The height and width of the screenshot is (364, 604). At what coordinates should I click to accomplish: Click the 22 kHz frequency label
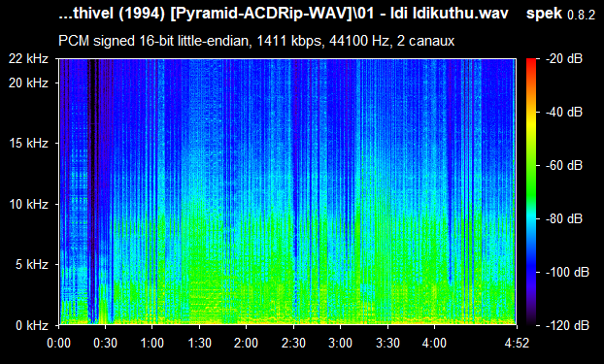point(28,58)
